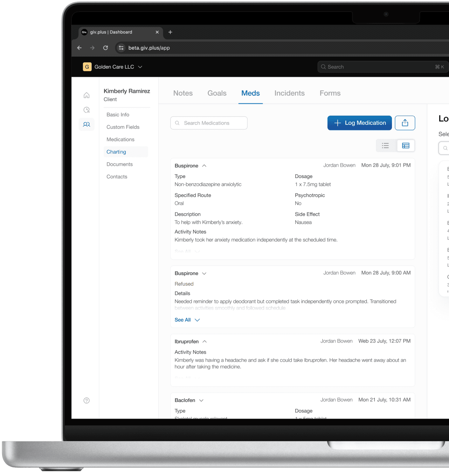Open the clock schedule icon in sidebar
The width and height of the screenshot is (449, 476).
87,110
